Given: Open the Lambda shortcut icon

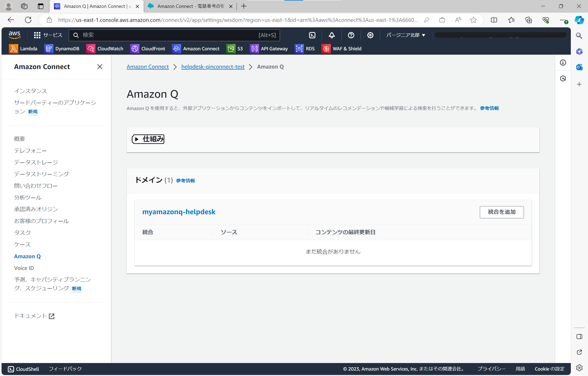Looking at the screenshot, I should 13,49.
